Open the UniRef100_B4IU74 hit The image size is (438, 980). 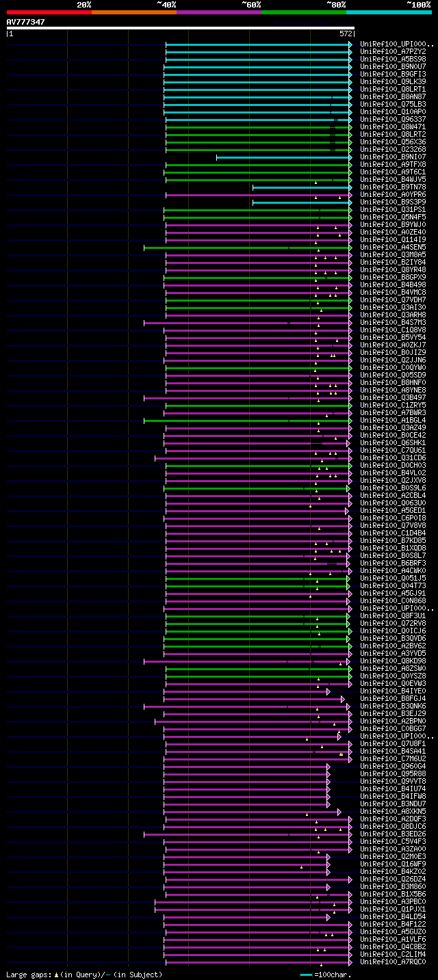pyautogui.click(x=393, y=789)
